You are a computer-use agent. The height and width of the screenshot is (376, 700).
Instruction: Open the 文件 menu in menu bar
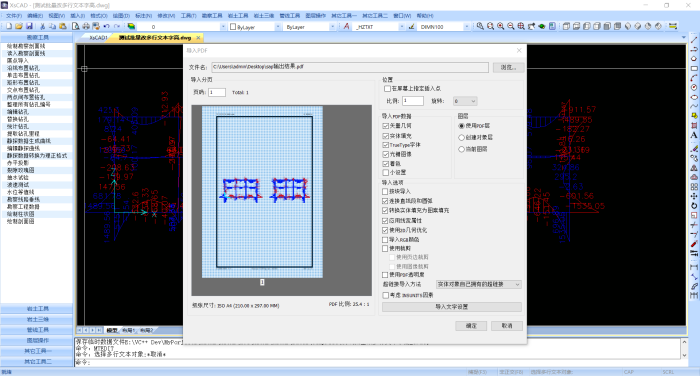click(13, 16)
